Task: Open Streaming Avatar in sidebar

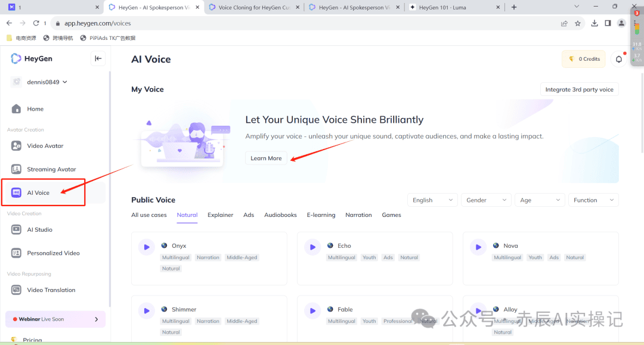Action: pyautogui.click(x=51, y=169)
